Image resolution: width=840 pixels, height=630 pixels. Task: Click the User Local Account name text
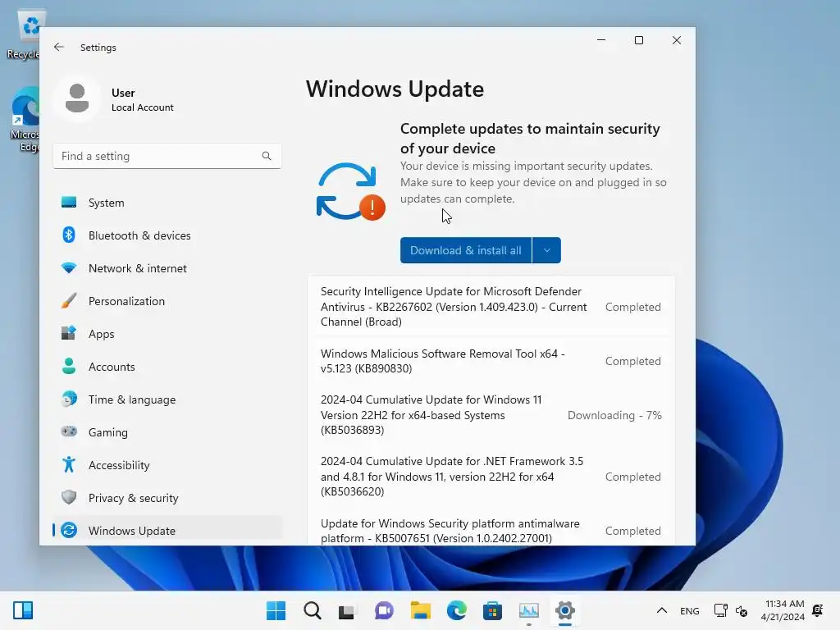pos(142,99)
